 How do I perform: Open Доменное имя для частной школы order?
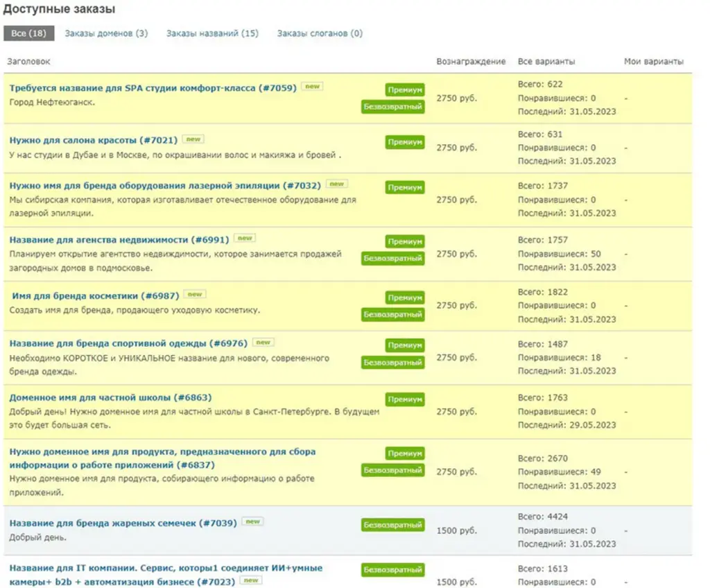click(110, 398)
